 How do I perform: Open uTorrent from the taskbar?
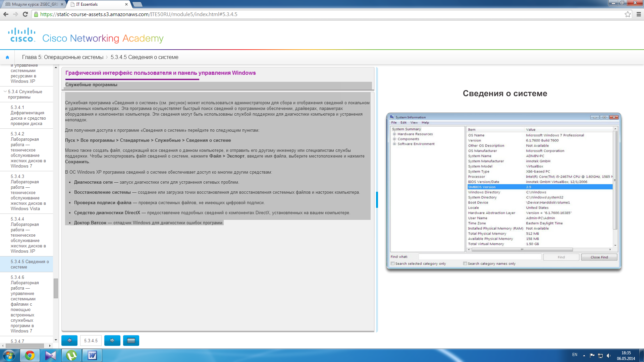tap(71, 355)
